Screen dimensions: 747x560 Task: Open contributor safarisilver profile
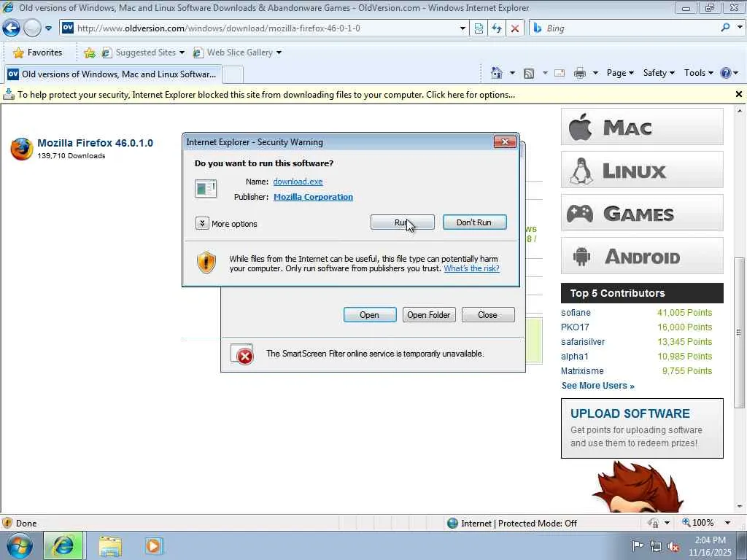coord(583,342)
